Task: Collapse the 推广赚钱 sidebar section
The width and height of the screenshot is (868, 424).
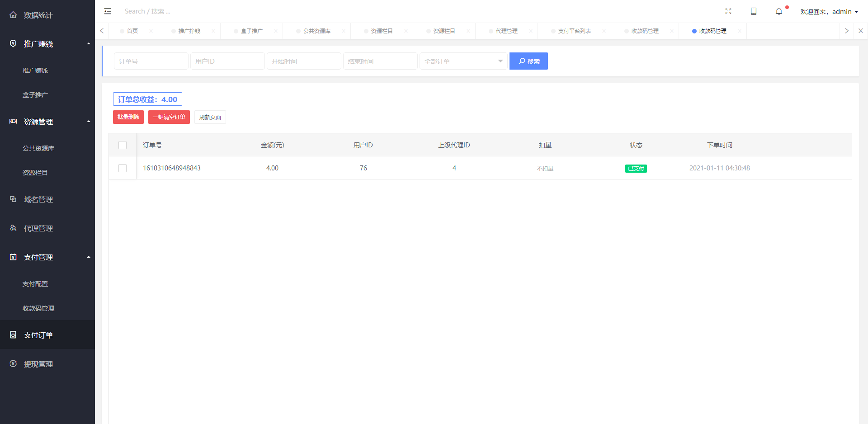Action: [89, 44]
